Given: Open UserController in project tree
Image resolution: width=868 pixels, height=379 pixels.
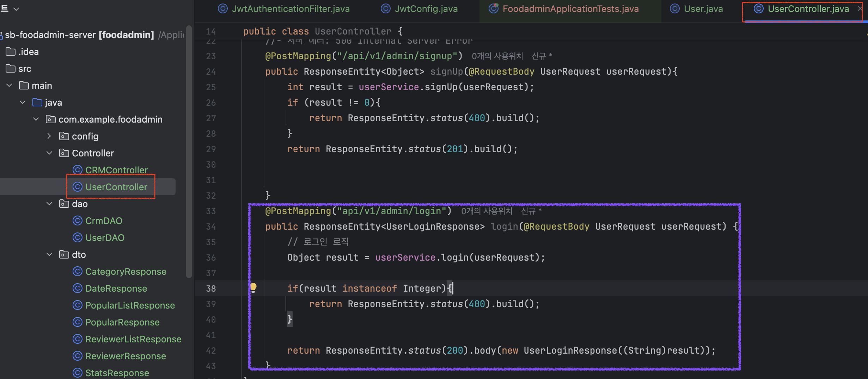Looking at the screenshot, I should click(x=116, y=187).
